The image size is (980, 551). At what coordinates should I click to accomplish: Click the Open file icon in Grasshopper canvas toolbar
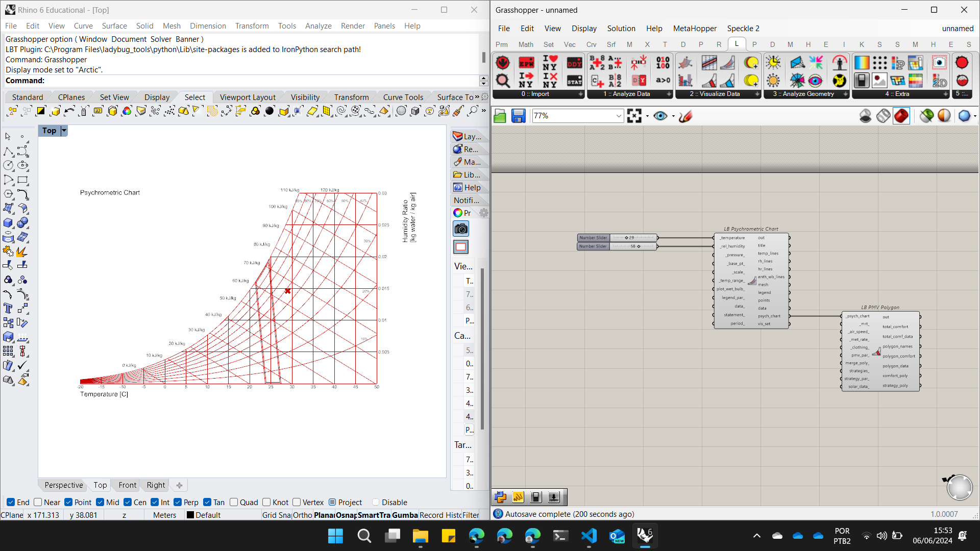(500, 116)
